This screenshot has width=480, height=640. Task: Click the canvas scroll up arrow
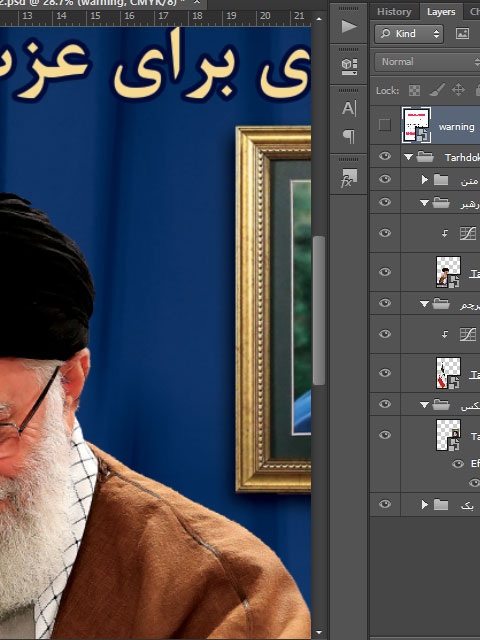click(319, 19)
